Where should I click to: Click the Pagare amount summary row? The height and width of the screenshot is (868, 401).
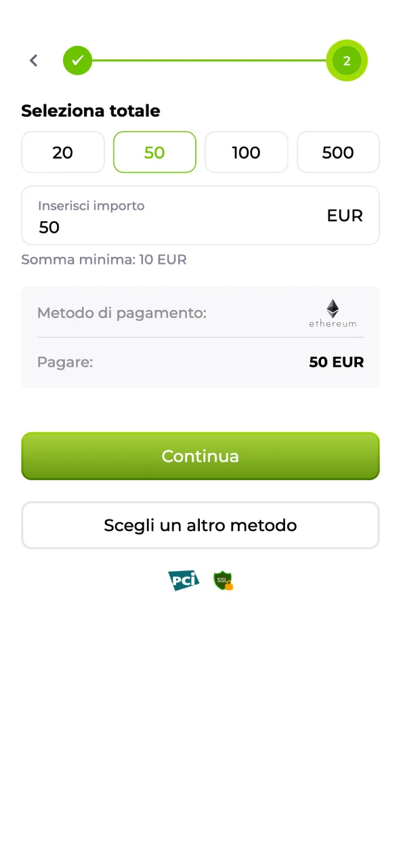[x=200, y=362]
